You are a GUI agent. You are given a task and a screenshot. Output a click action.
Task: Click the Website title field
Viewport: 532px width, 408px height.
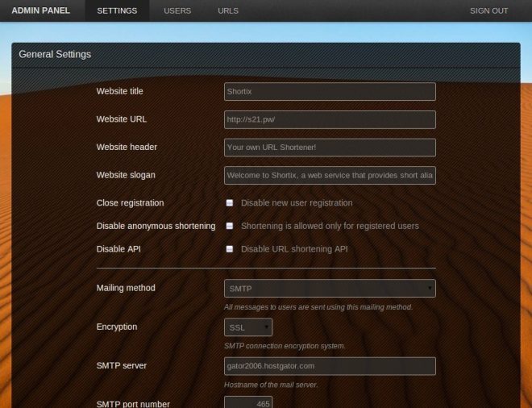330,92
